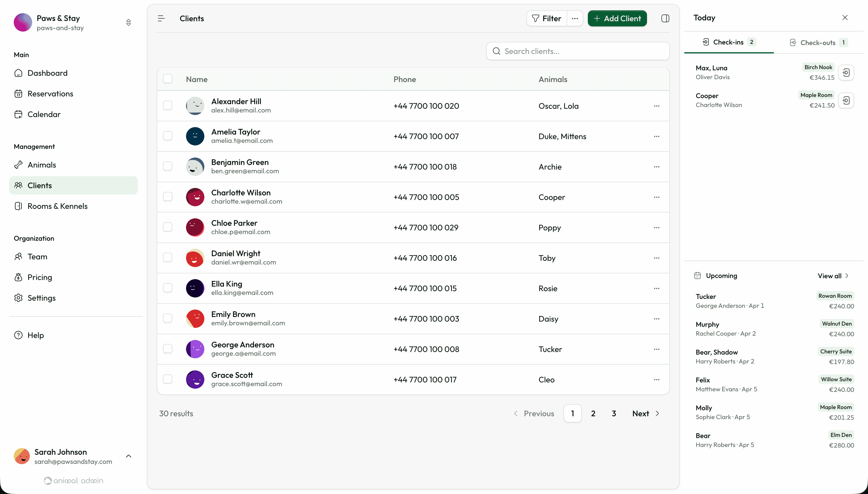Open row actions for Amelia Taylor
Image resolution: width=868 pixels, height=494 pixels.
coord(656,136)
